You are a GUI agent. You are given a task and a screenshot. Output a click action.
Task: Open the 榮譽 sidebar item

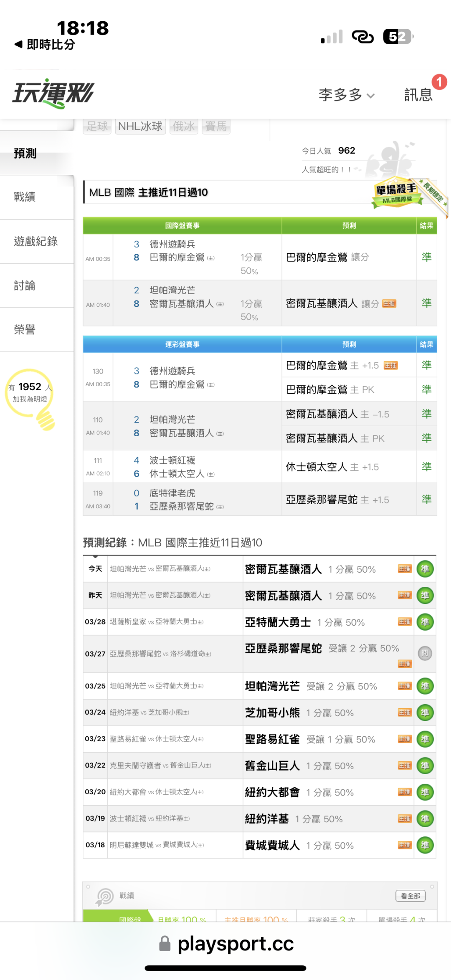[37, 330]
